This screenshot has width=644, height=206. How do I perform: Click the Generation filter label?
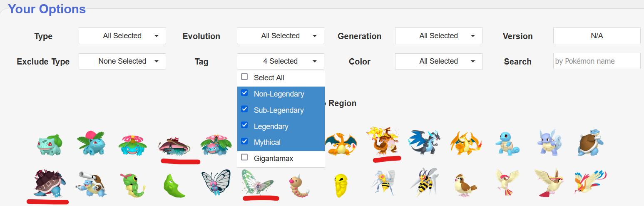coord(360,36)
